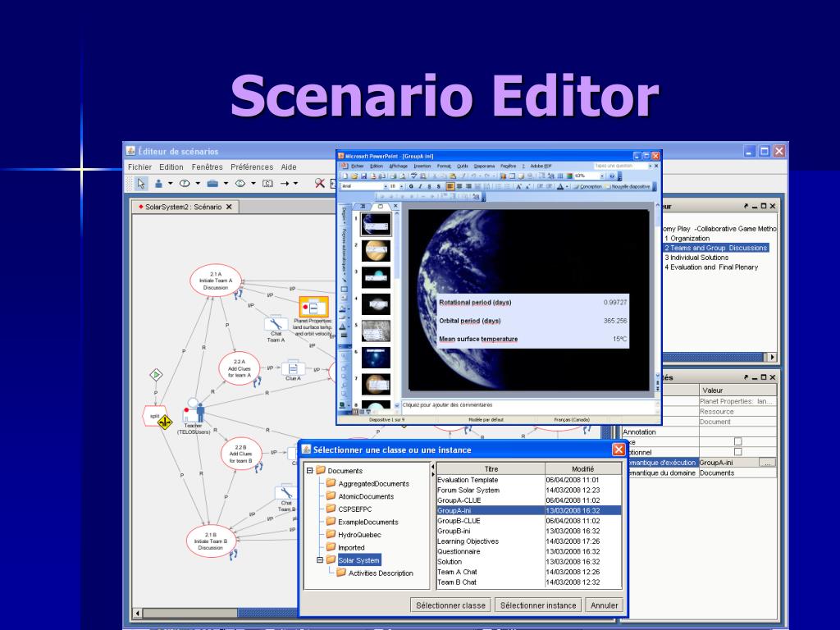Screen dimensions: 840x630
Task: Collapse the Solar System folder node
Action: (320, 559)
